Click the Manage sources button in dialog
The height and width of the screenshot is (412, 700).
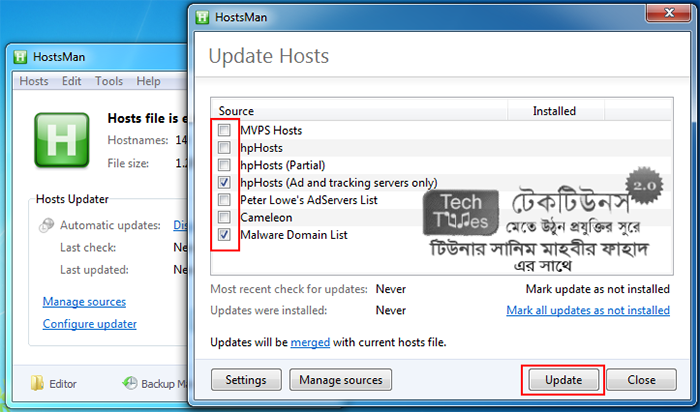click(341, 380)
